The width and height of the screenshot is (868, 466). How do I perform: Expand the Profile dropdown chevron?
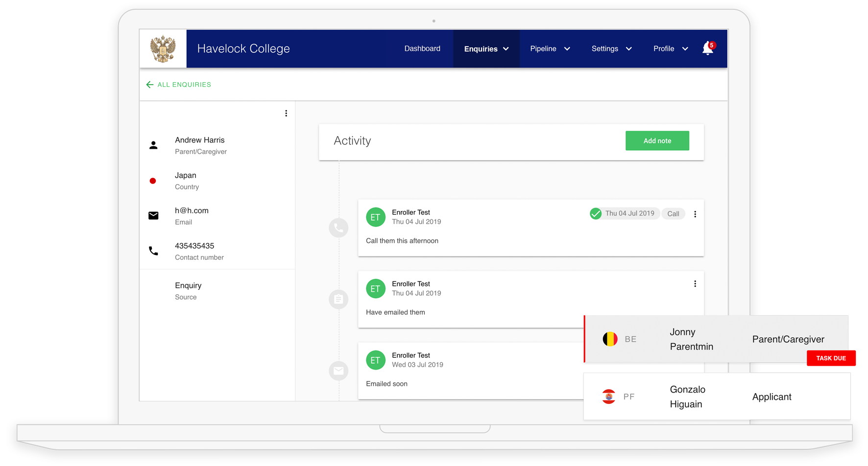click(x=685, y=49)
